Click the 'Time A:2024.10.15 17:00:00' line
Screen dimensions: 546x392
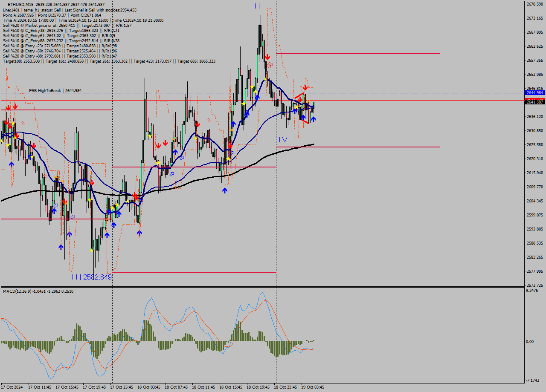click(x=83, y=20)
